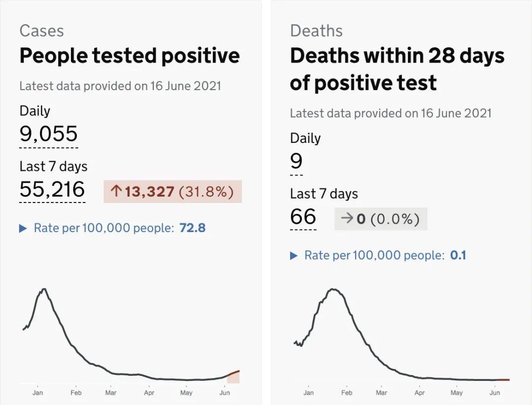Select the 0 (0.0%) deaths change badge

pyautogui.click(x=381, y=219)
